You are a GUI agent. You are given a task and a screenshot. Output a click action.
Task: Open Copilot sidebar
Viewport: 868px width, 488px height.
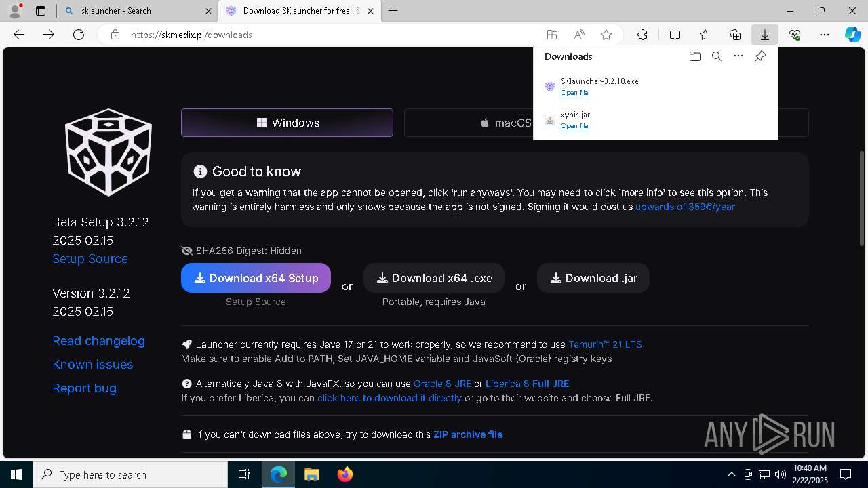(853, 35)
